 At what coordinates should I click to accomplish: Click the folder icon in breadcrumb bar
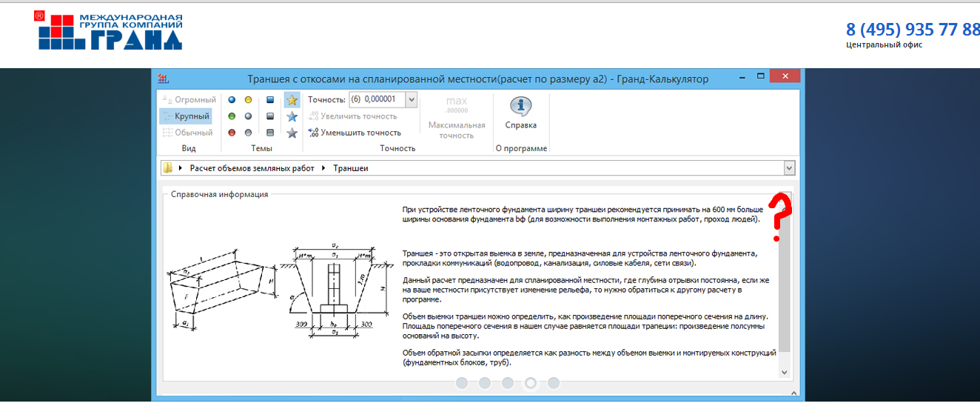coord(168,168)
